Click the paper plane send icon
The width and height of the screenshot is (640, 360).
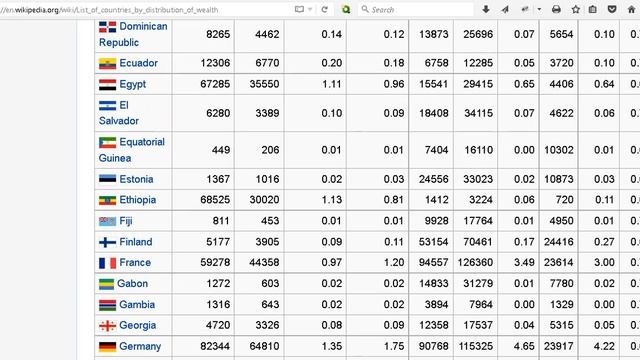tap(505, 9)
